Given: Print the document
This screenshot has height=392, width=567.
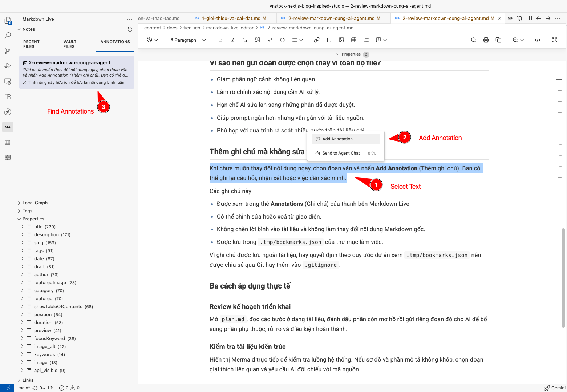Looking at the screenshot, I should point(486,40).
